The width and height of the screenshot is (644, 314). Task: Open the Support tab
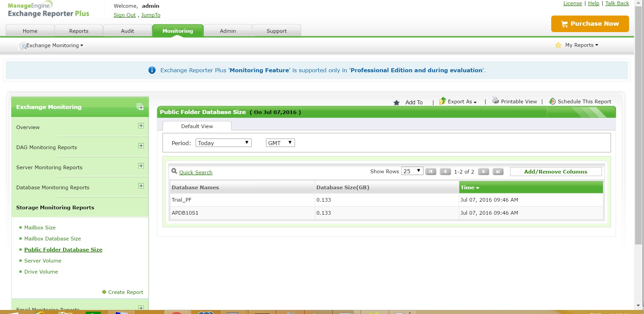point(277,31)
